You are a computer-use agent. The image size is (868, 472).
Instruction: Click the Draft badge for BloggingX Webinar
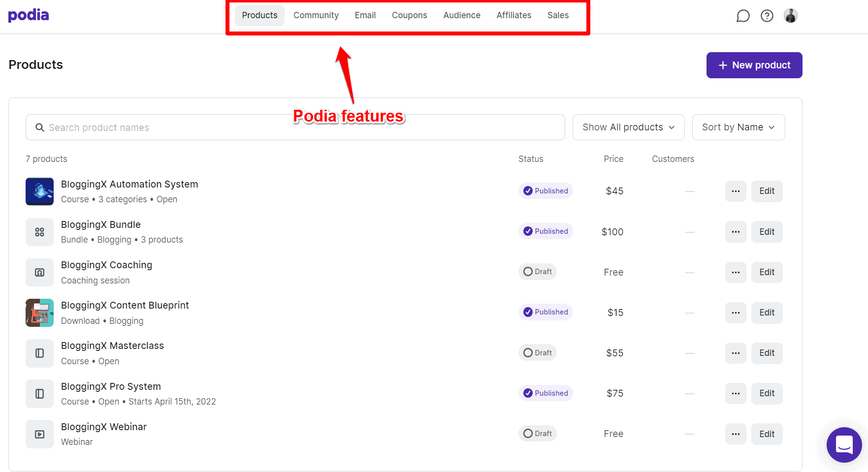[538, 434]
